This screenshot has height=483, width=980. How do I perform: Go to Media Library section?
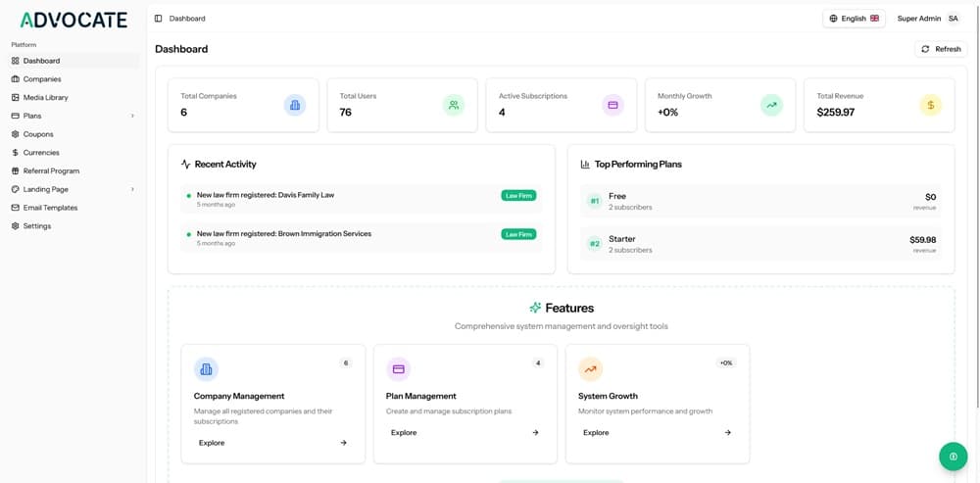pyautogui.click(x=45, y=98)
